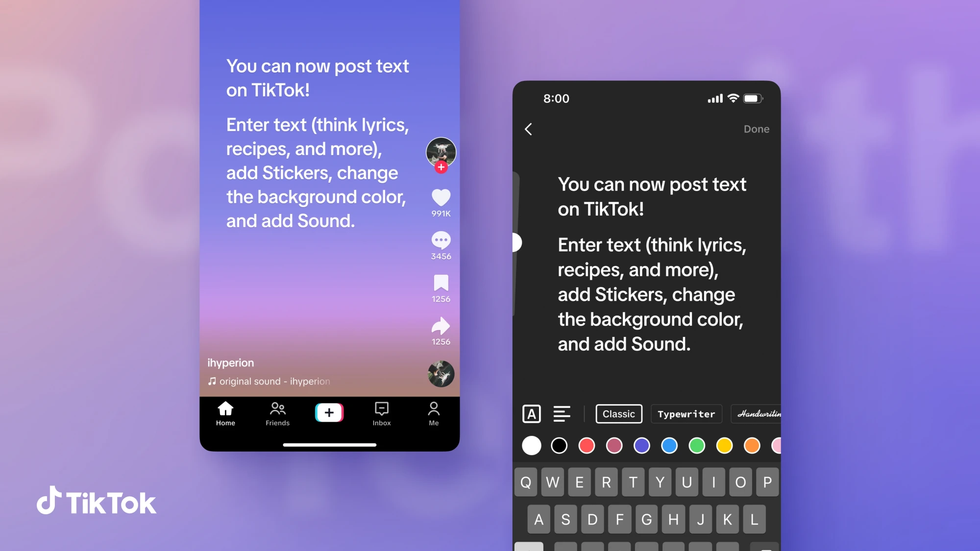Toggle the font size A icon
The height and width of the screenshot is (551, 980).
click(531, 413)
